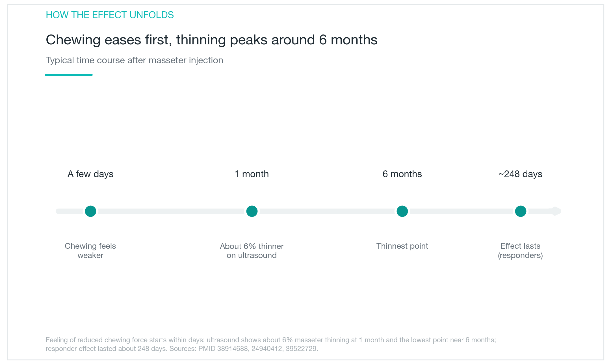Viewport: 611px width, 364px height.
Task: Click the 'HOW THE EFFECT UNFOLDS' heading
Action: tap(110, 15)
